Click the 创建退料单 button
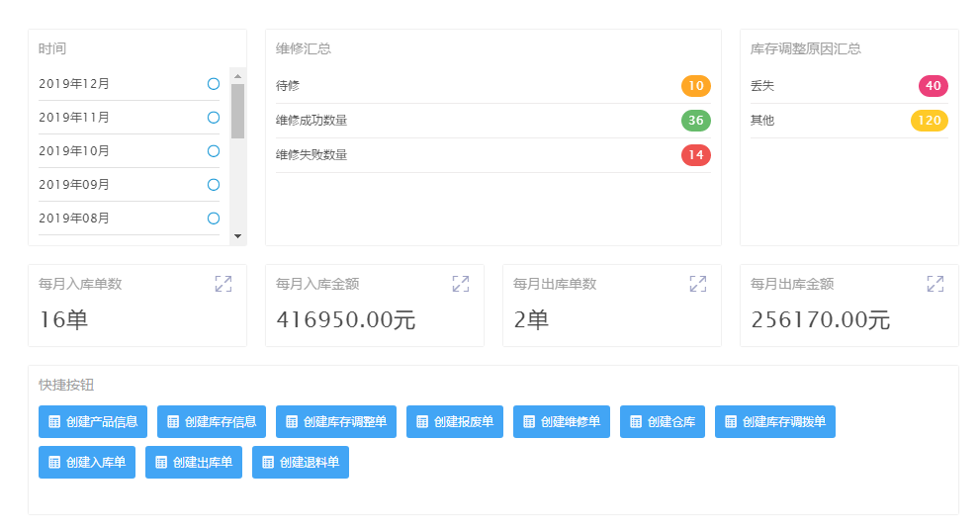980x528 pixels. tap(301, 463)
